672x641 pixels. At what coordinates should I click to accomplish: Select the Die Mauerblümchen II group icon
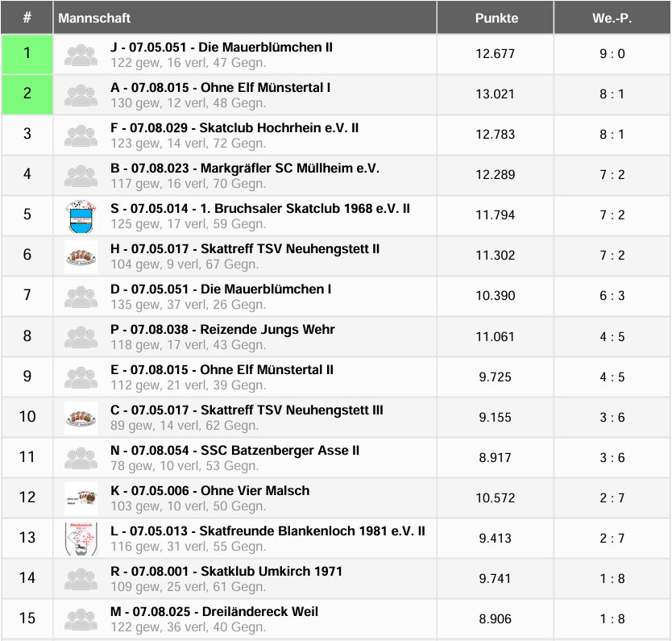click(81, 54)
